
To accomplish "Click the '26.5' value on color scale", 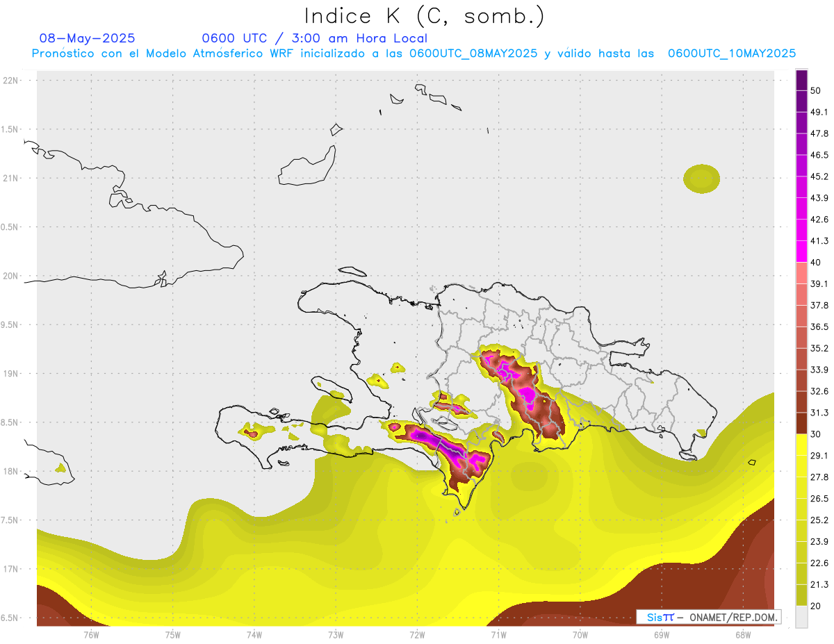I will tap(819, 498).
